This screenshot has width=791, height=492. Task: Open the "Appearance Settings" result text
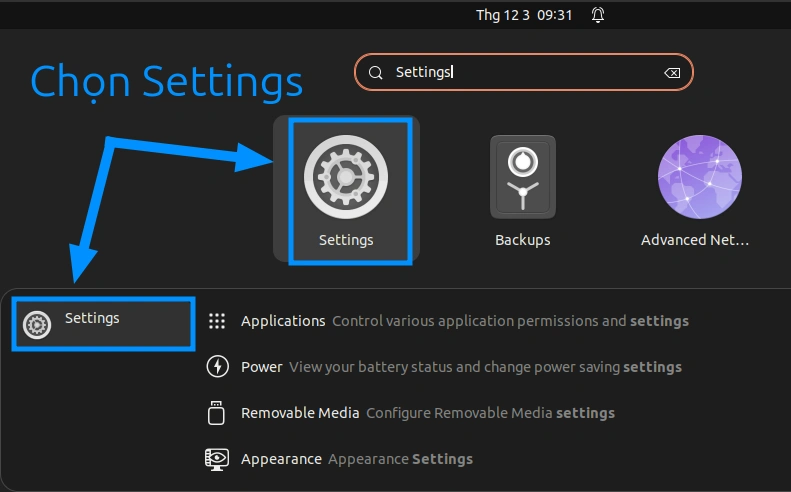(400, 459)
